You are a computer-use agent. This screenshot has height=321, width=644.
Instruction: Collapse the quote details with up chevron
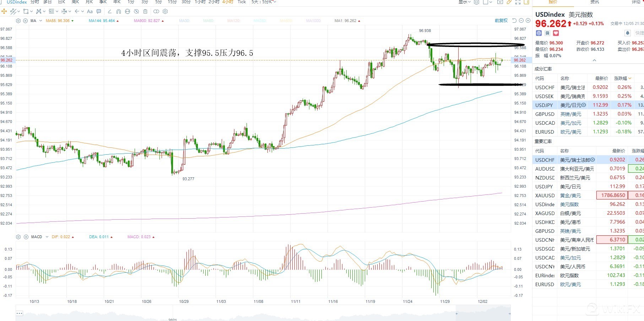click(x=594, y=60)
